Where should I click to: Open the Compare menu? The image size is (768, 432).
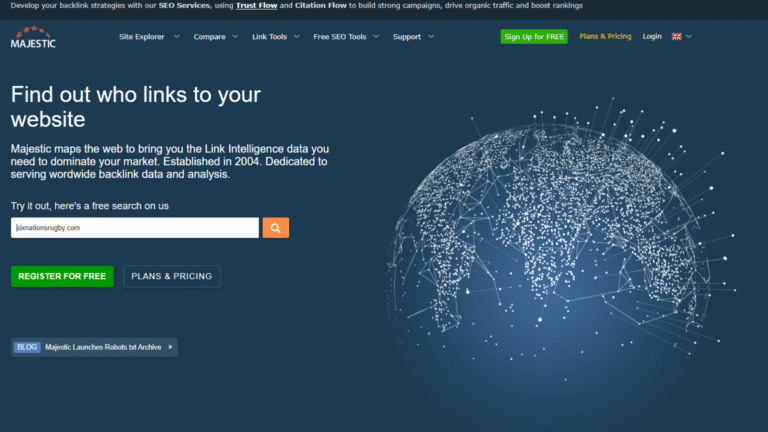click(209, 37)
